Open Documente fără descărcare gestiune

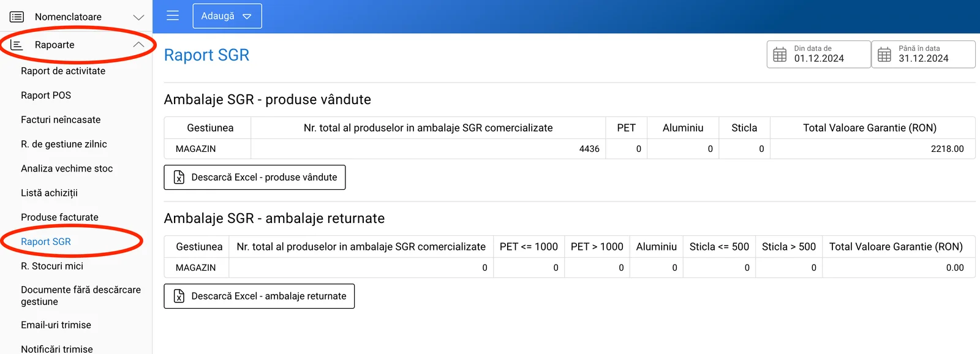click(81, 296)
